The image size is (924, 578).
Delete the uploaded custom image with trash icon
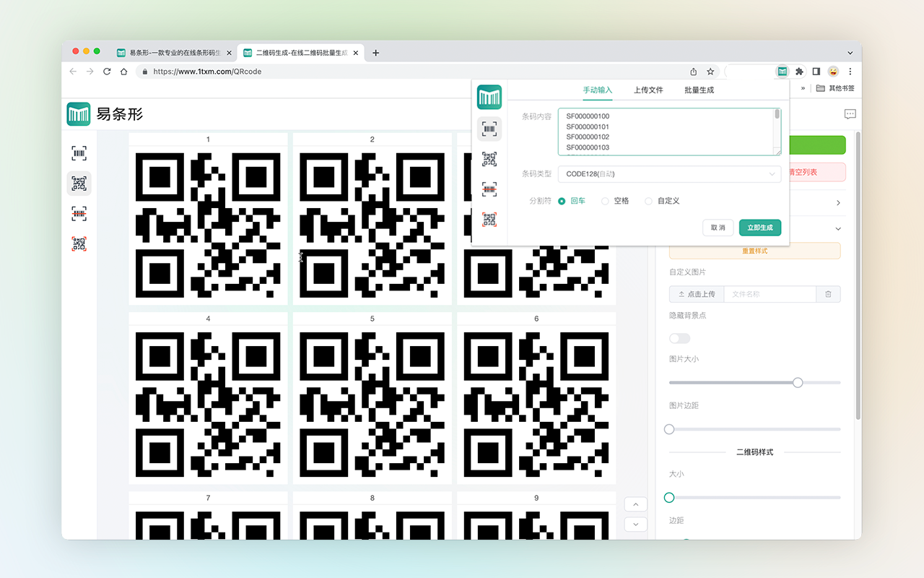pyautogui.click(x=828, y=294)
